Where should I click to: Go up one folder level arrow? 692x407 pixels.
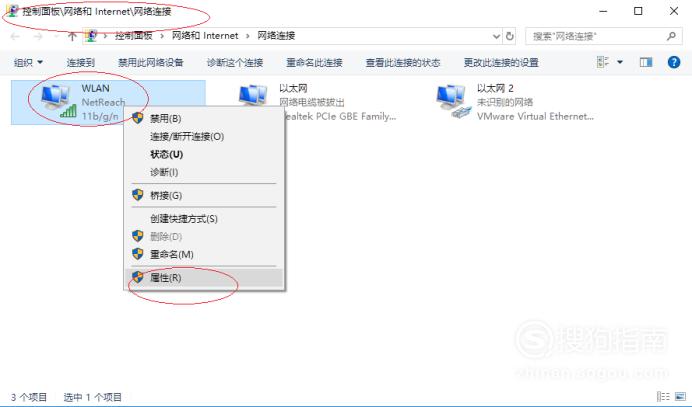point(72,36)
